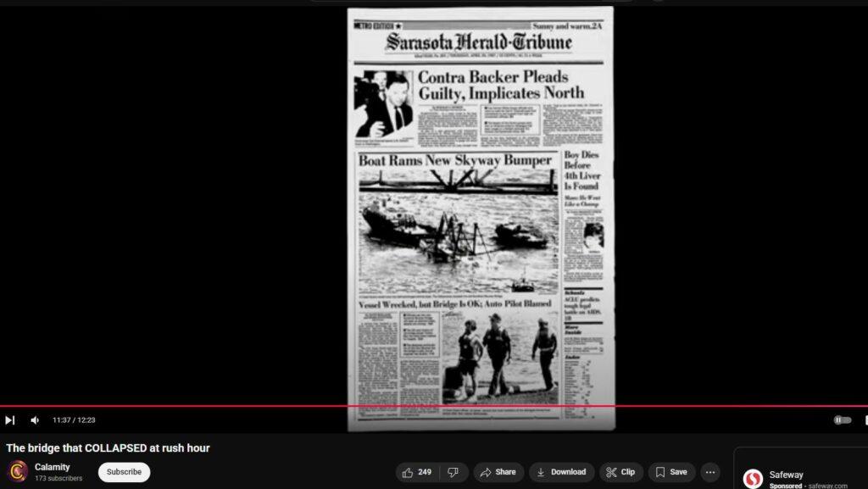Click the 11:37 / 12:23 time display
Image resolution: width=868 pixels, height=489 pixels.
click(x=74, y=420)
